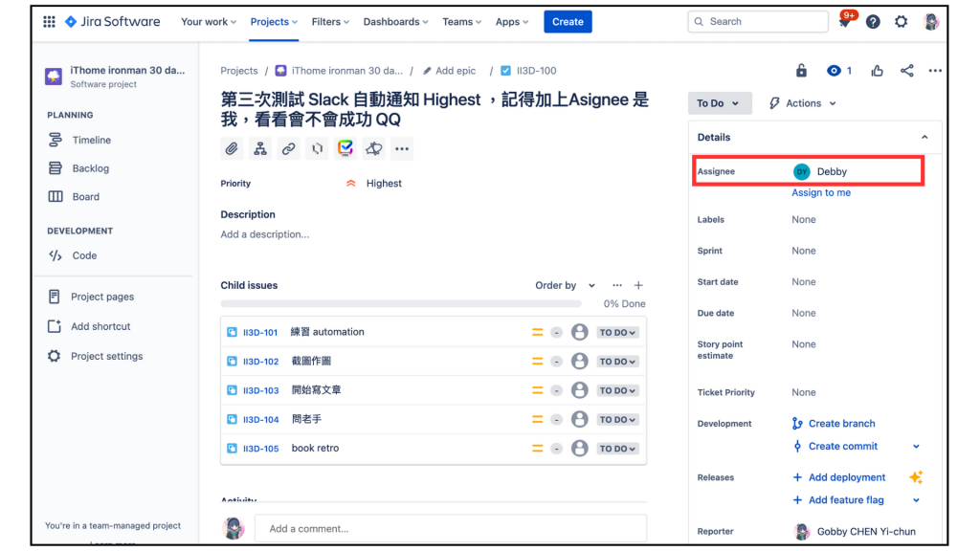
Task: Click the Create branch link
Action: pos(841,424)
